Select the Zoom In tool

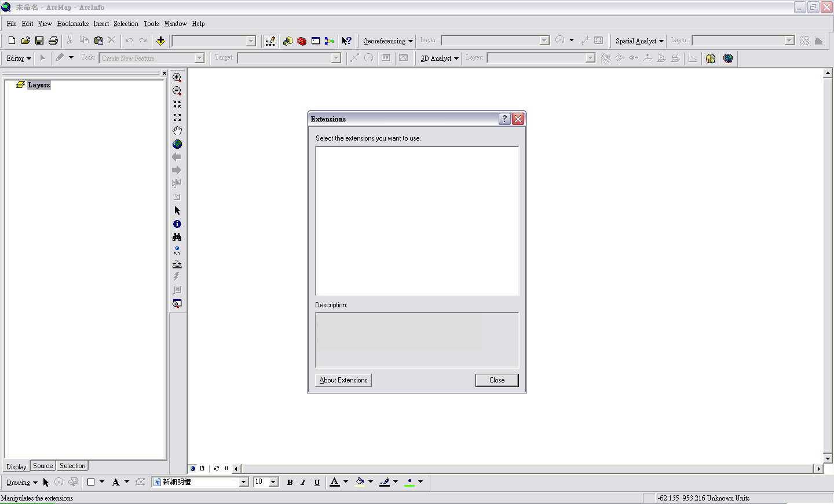pos(177,78)
